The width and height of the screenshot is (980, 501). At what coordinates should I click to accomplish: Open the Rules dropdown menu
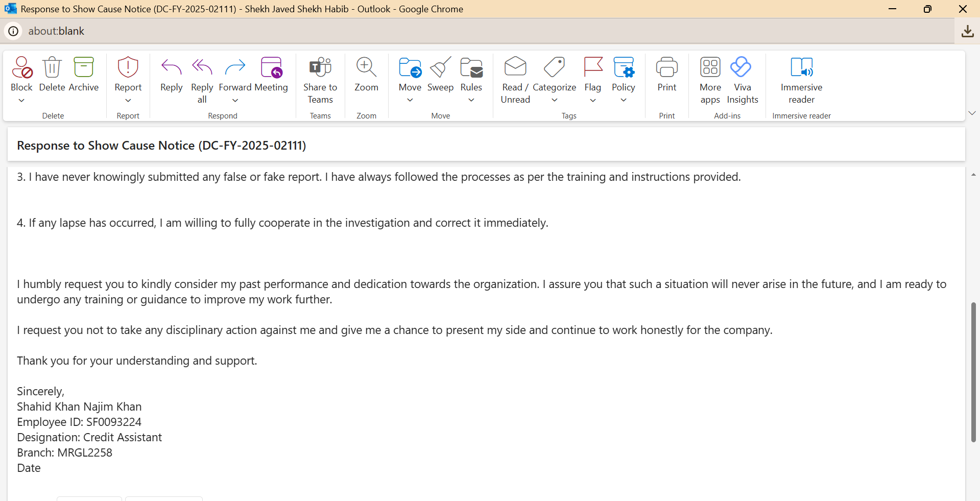pyautogui.click(x=471, y=101)
